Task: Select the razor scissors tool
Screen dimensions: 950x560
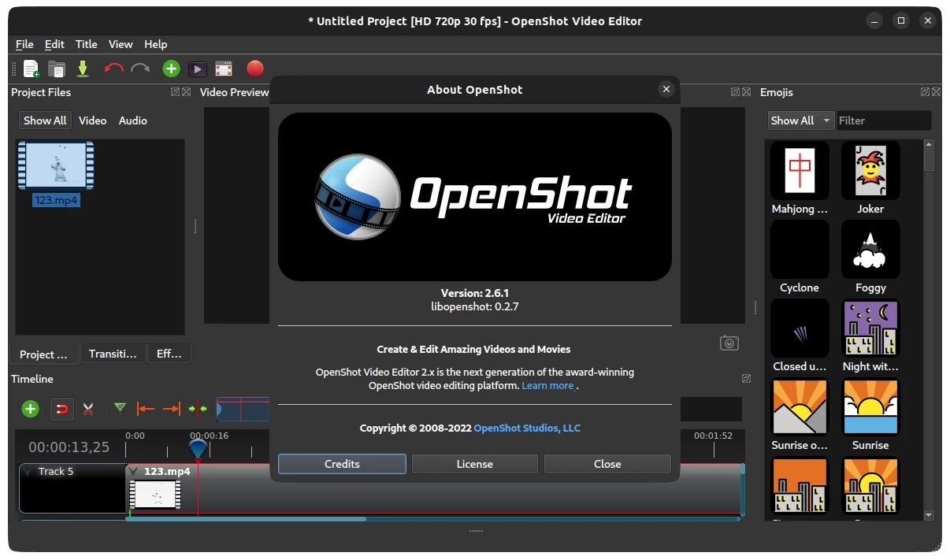Action: [87, 409]
